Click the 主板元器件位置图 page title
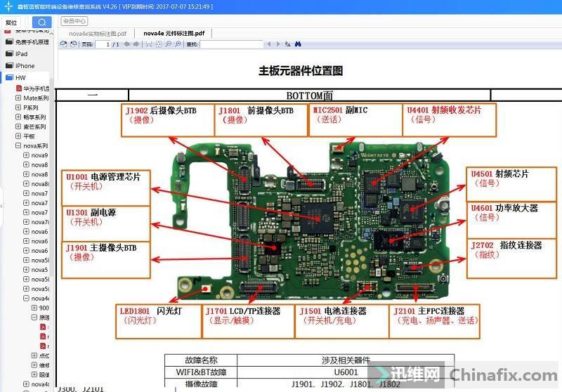Screen dimensions: 562x392 [301, 70]
